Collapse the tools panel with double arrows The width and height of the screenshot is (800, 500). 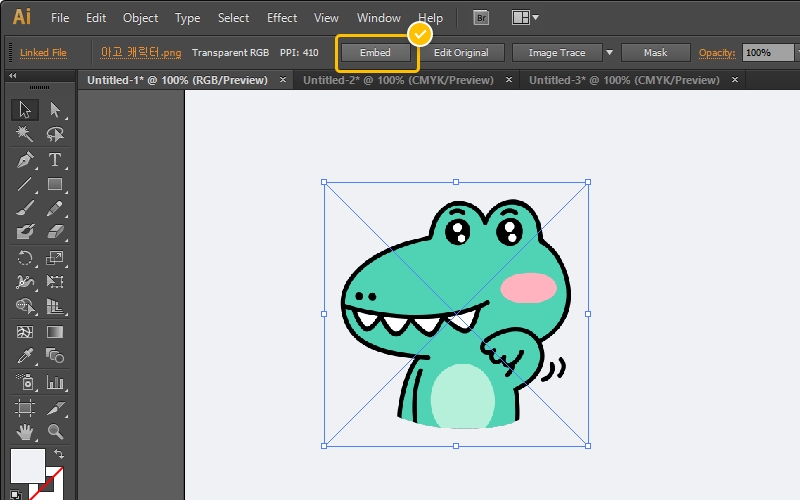click(x=13, y=75)
